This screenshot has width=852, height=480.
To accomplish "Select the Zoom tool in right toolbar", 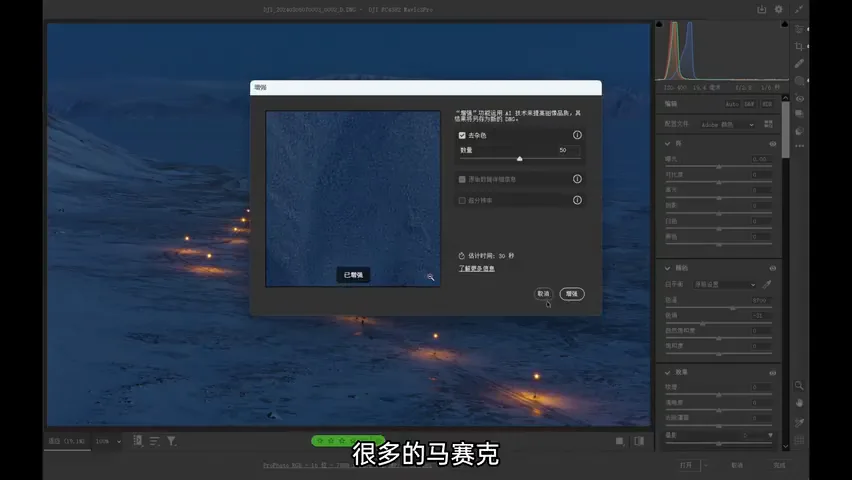I will pyautogui.click(x=799, y=385).
